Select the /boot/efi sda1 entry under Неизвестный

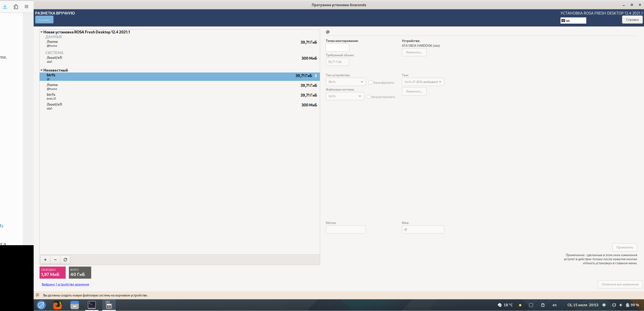coord(175,106)
